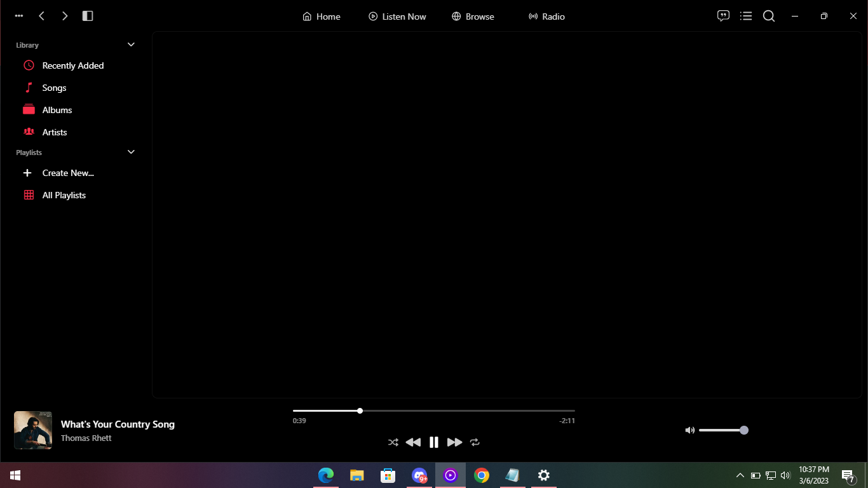Collapse the Library section
This screenshot has height=488, width=868.
pyautogui.click(x=131, y=44)
